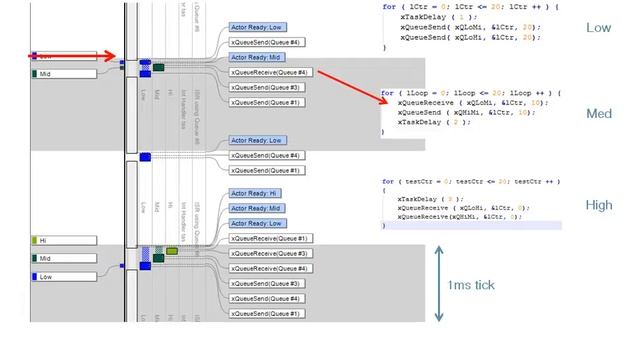Screen dimensions: 640x360
Task: Select hatched light-green Mid fragment near the Hi fragment
Action: [x=159, y=250]
